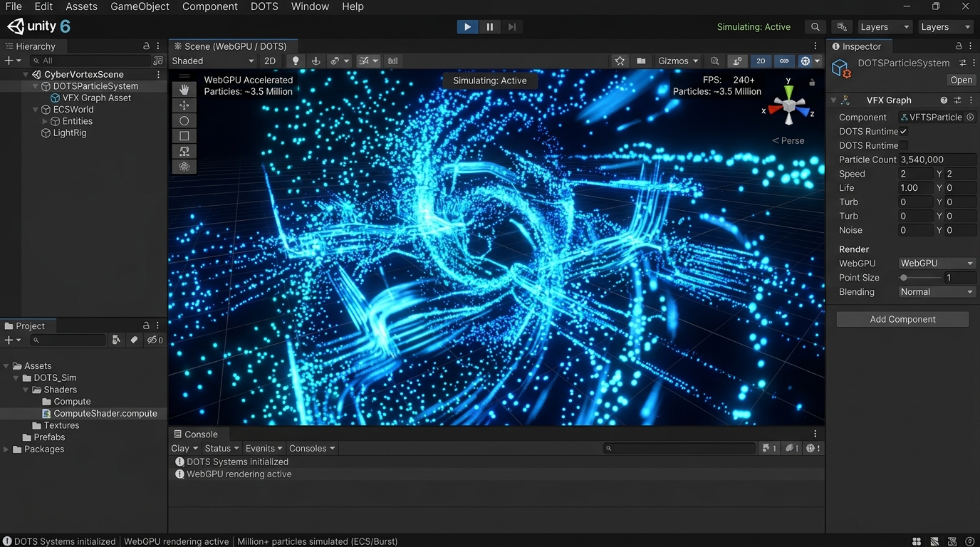The width and height of the screenshot is (980, 547).
Task: Select the Move tool in Scene toolbar
Action: pos(184,105)
